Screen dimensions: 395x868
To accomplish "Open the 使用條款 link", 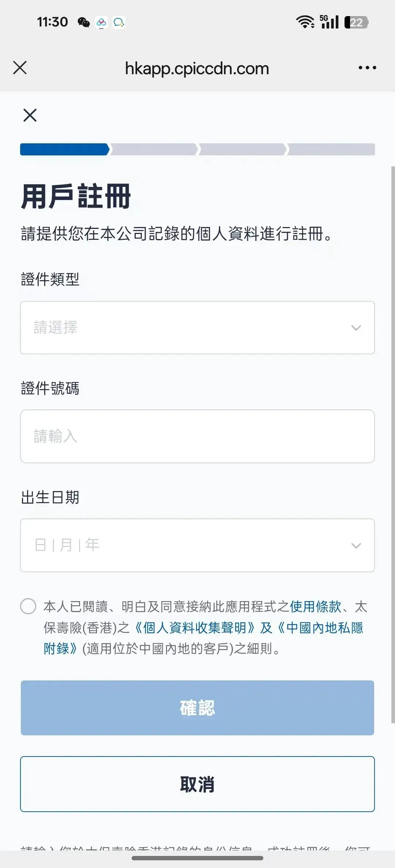I will [x=315, y=607].
